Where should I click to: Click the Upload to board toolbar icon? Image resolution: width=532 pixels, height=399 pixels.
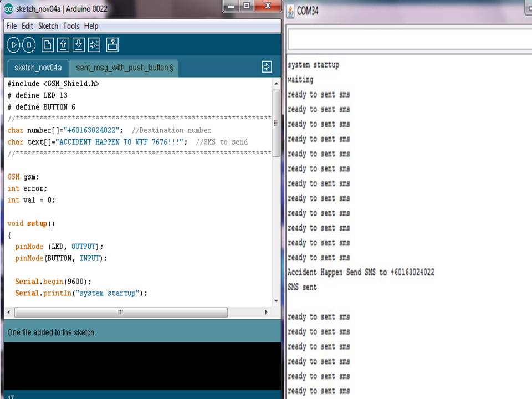(94, 45)
